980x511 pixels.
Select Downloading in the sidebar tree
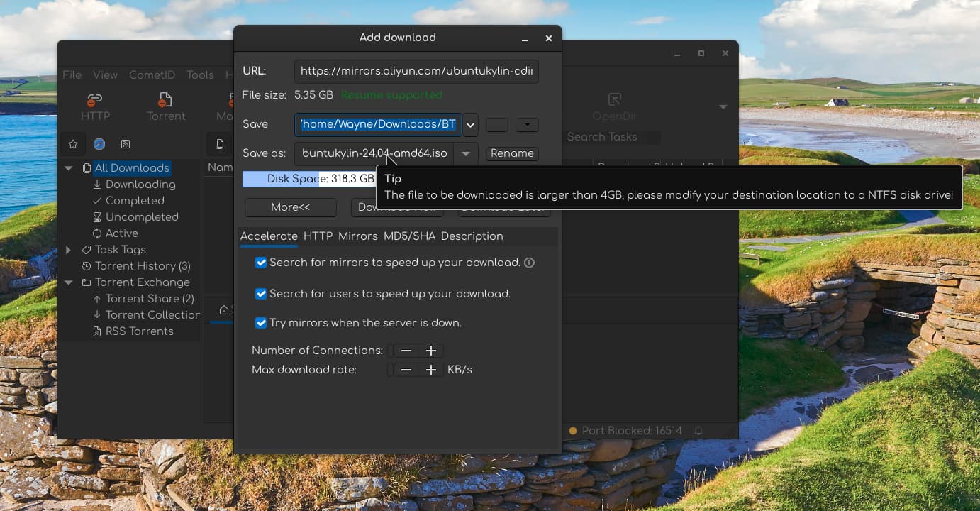coord(140,185)
